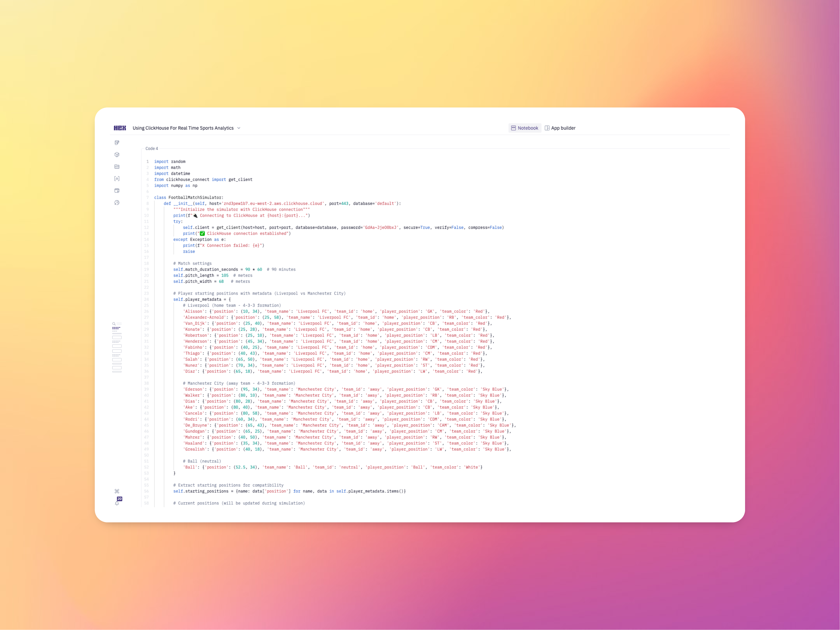Jump to the highlighted outline minimap entry

click(x=116, y=328)
